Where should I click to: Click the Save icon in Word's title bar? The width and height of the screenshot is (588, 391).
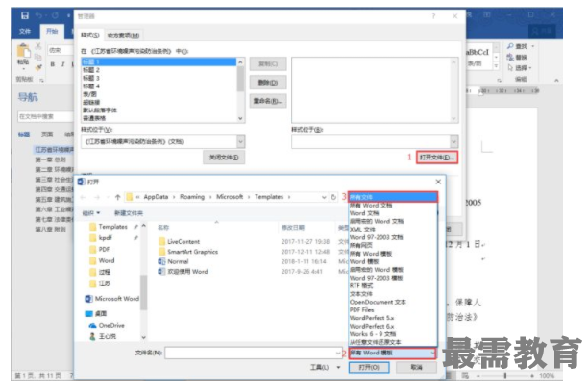[x=25, y=15]
